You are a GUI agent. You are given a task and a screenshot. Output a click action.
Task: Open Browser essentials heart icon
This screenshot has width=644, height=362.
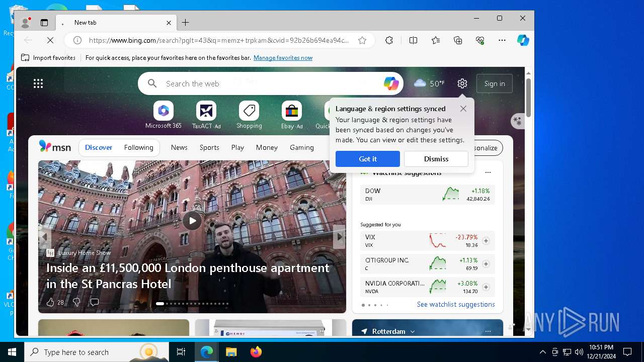480,40
